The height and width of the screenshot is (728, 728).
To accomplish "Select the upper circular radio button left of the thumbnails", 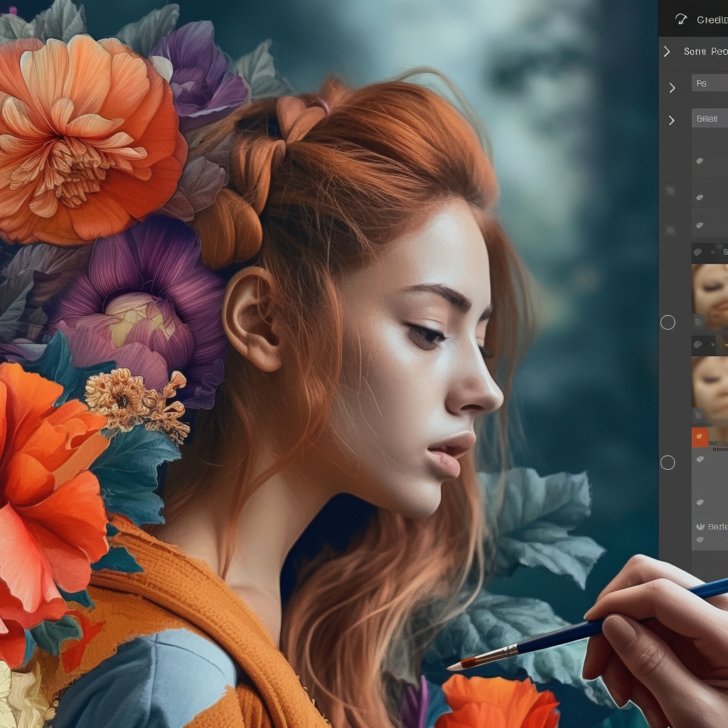I will (668, 322).
